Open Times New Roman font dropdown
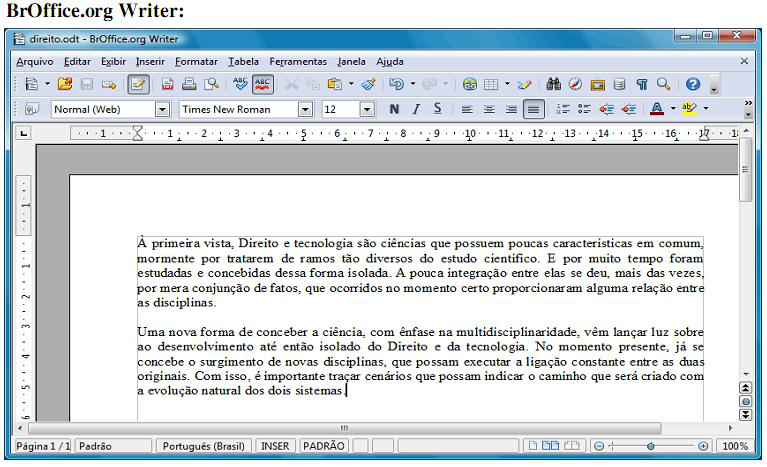 [306, 110]
